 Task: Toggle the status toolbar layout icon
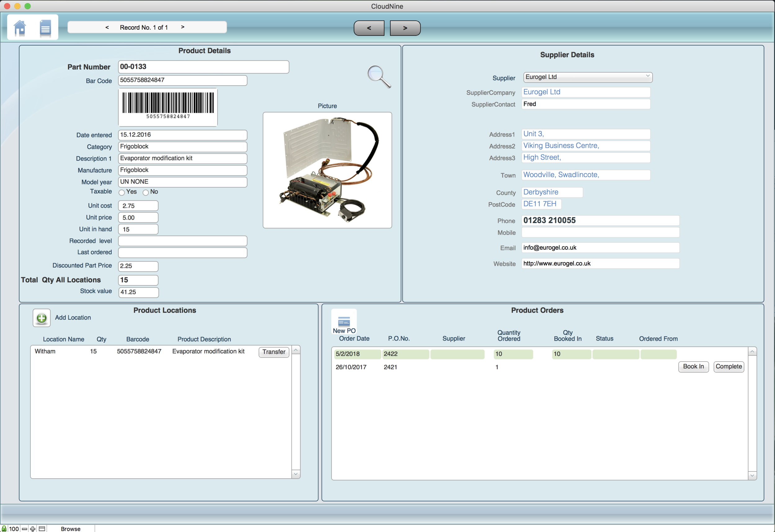(x=42, y=529)
